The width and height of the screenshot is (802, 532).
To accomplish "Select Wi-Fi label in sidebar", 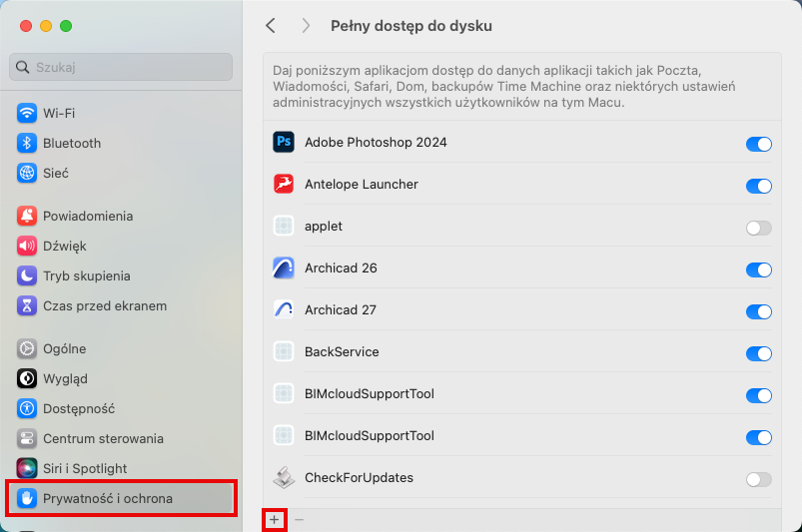I will pyautogui.click(x=59, y=114).
